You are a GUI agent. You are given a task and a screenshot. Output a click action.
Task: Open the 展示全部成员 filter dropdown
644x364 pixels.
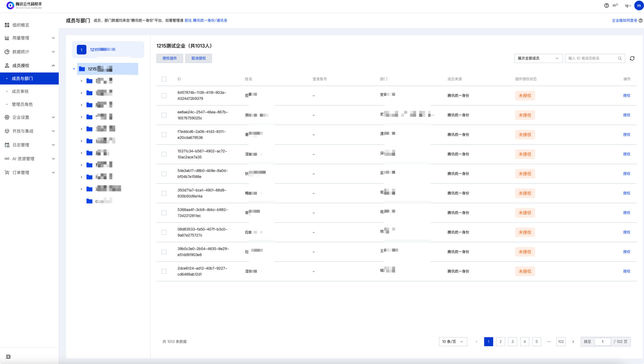(538, 58)
